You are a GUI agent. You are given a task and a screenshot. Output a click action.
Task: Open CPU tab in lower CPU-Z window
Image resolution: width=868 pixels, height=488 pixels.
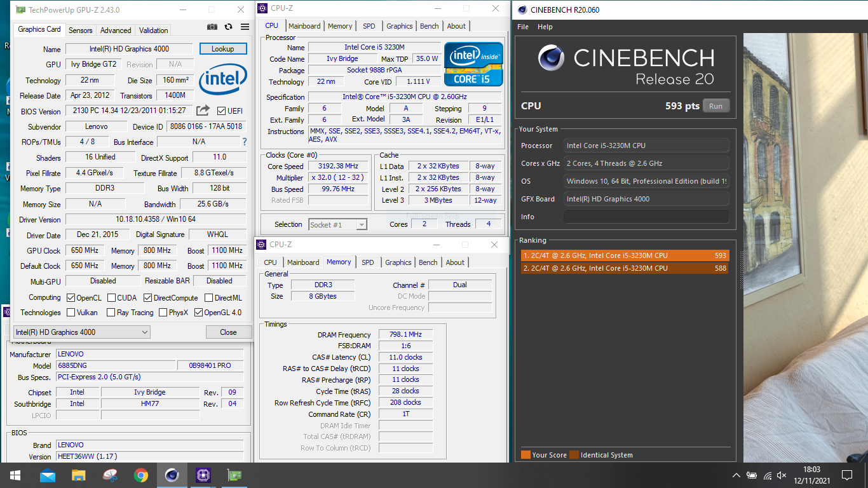point(270,262)
